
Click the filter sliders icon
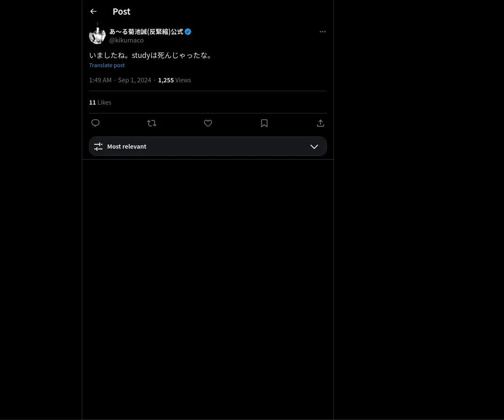tap(98, 147)
